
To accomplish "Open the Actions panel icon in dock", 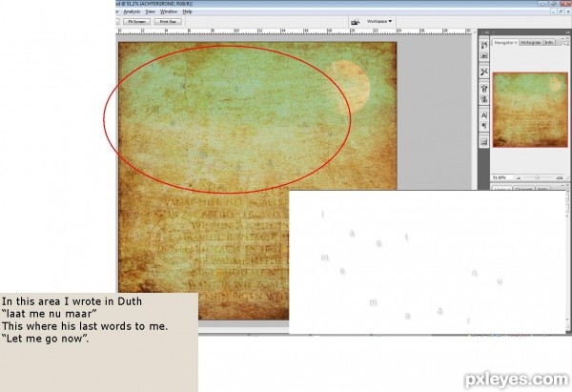I will click(484, 56).
